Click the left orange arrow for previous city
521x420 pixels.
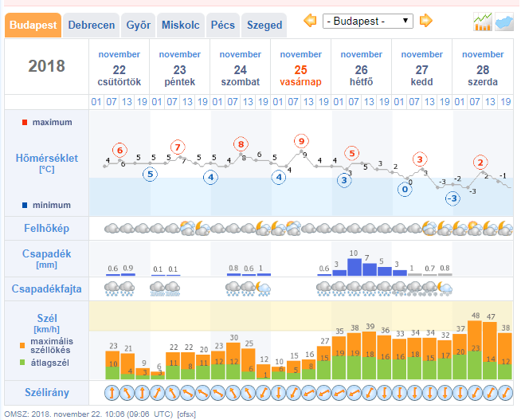pyautogui.click(x=310, y=21)
